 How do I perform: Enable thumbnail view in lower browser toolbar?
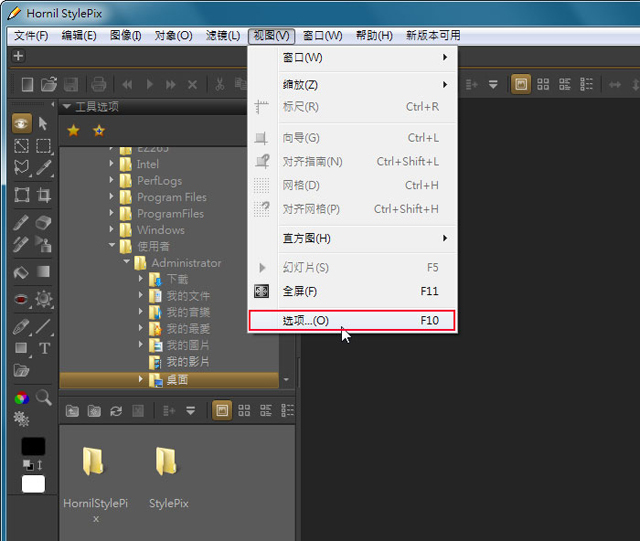click(222, 410)
